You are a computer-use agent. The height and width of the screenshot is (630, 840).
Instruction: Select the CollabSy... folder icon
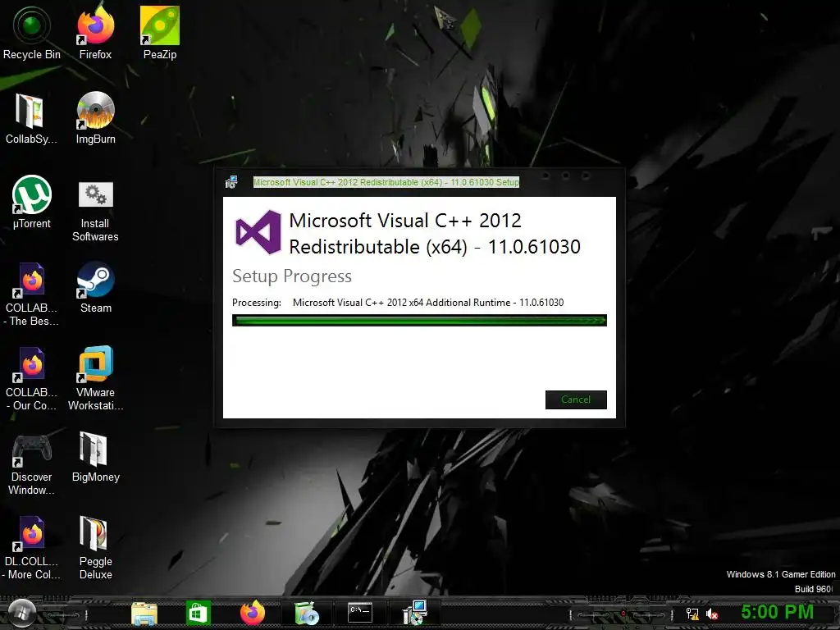(31, 118)
